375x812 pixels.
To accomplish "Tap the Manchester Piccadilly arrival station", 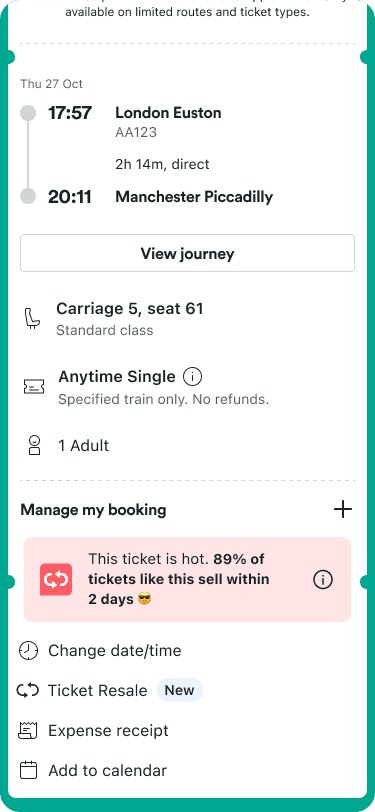I will (x=194, y=197).
